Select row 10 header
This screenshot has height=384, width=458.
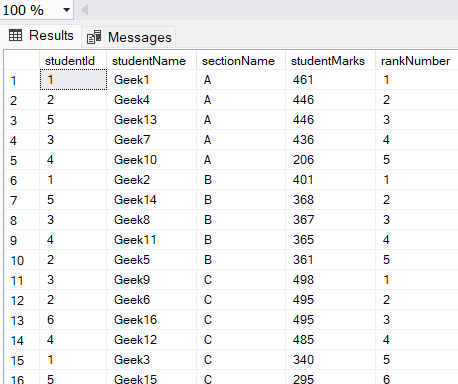pyautogui.click(x=22, y=260)
